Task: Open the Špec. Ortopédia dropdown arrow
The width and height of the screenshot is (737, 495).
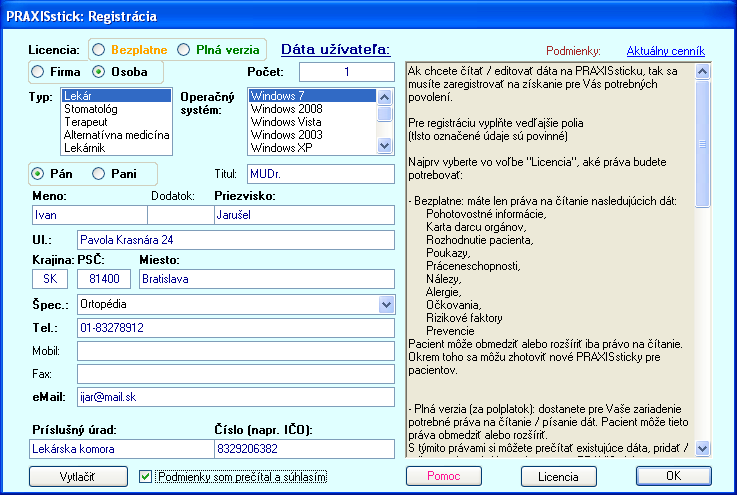Action: point(386,305)
